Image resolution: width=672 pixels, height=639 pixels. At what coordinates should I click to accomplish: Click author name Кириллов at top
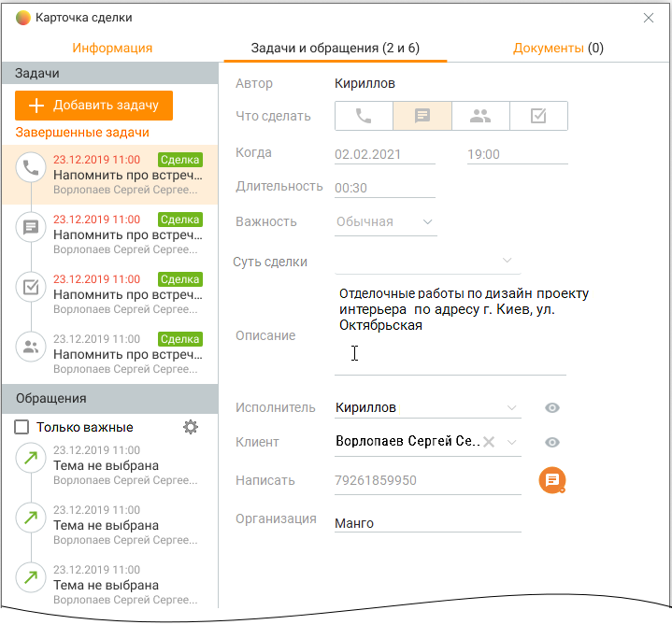[x=365, y=83]
